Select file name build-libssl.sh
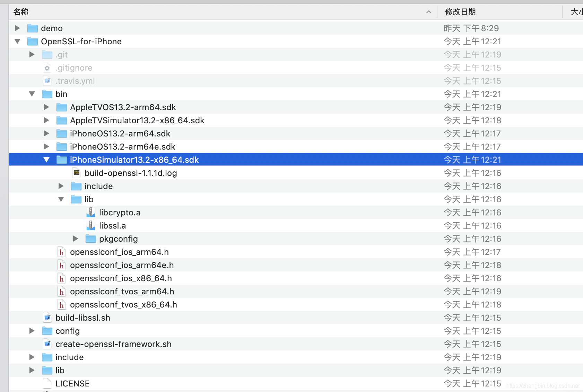Viewport: 583px width, 392px height. click(x=83, y=318)
